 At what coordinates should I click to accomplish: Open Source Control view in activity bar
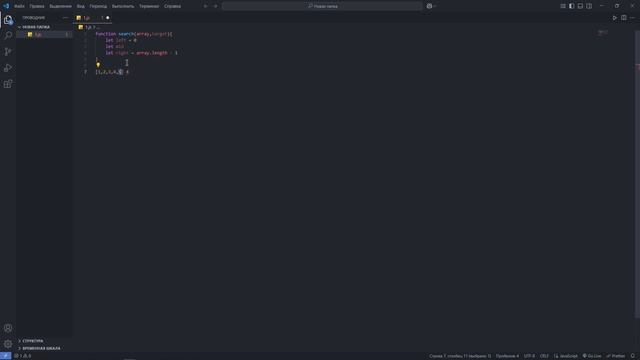[8, 52]
